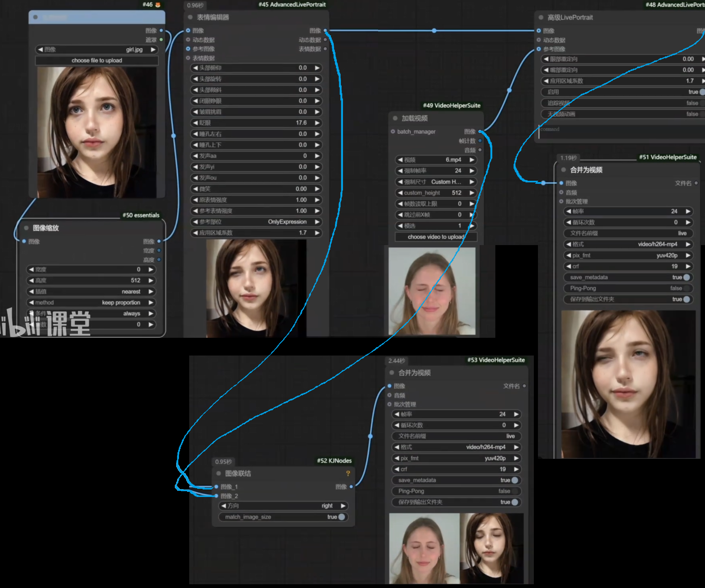
Task: Toggle Ping-Pong switch in node #53
Action: click(514, 491)
